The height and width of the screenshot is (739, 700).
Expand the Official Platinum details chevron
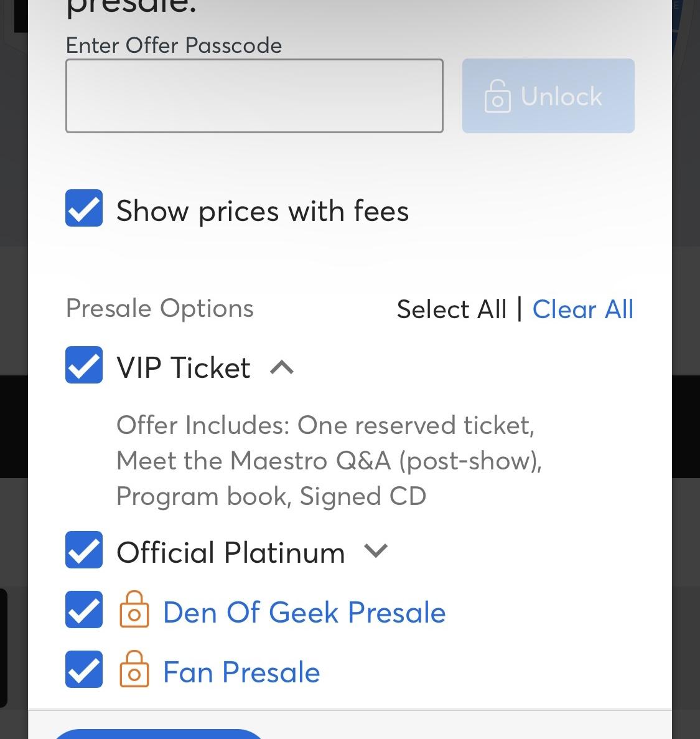pos(376,550)
